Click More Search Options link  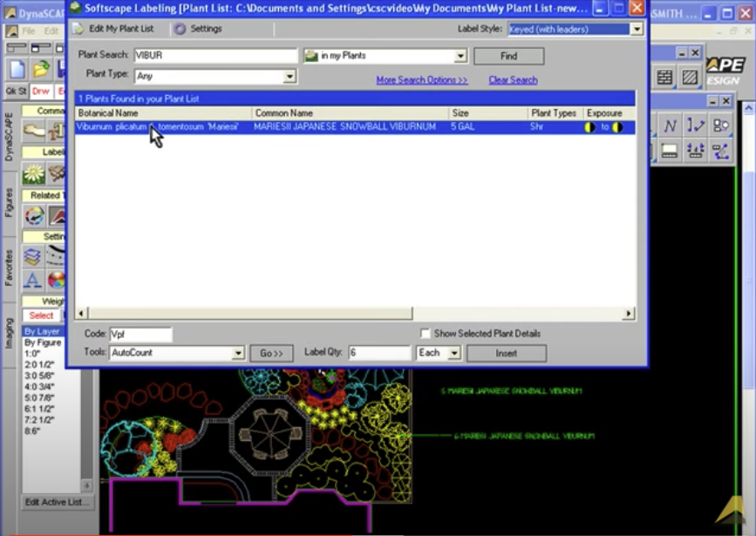click(x=422, y=80)
